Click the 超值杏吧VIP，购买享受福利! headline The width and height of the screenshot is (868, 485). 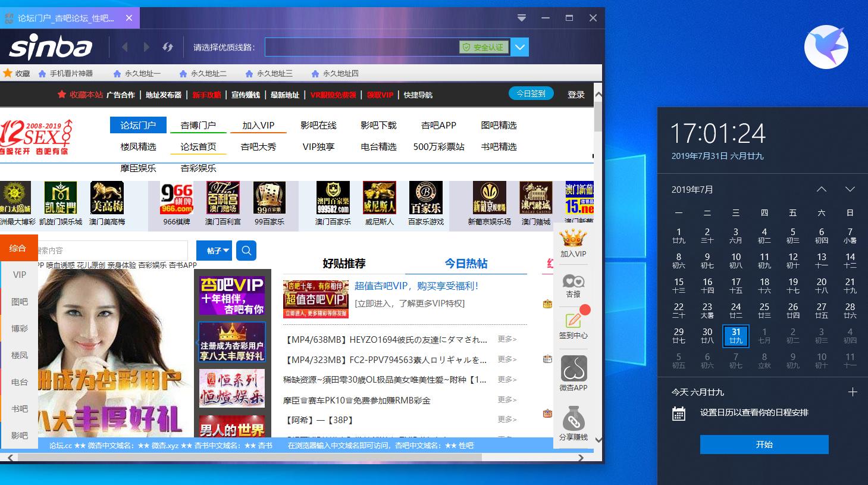click(x=416, y=286)
